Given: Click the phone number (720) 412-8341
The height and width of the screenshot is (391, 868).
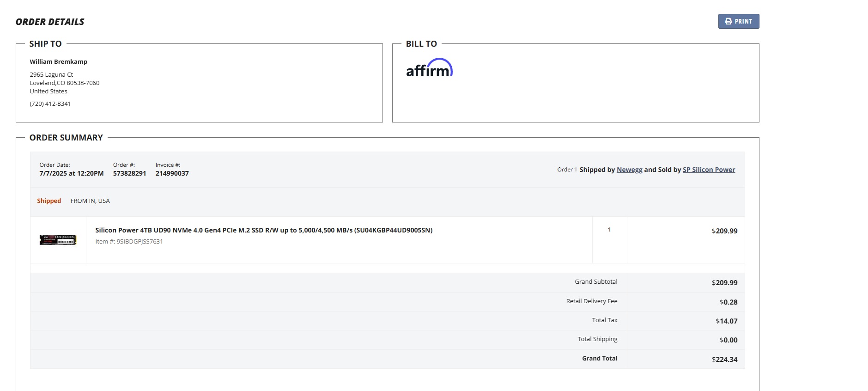Looking at the screenshot, I should (x=50, y=104).
